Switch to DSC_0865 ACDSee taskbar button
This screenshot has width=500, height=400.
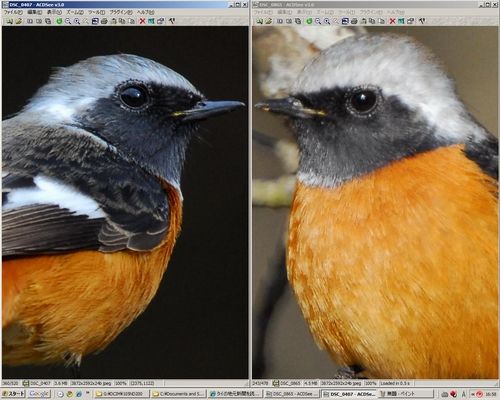(x=291, y=394)
